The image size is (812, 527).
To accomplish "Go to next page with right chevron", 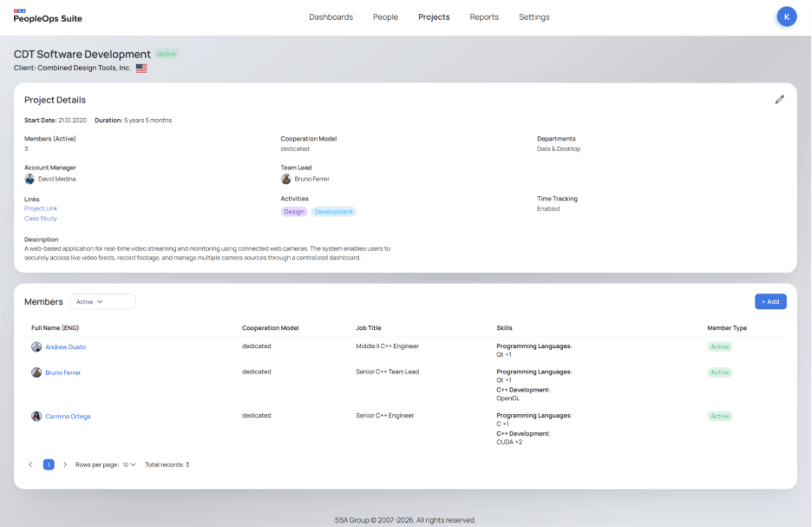I will 65,464.
